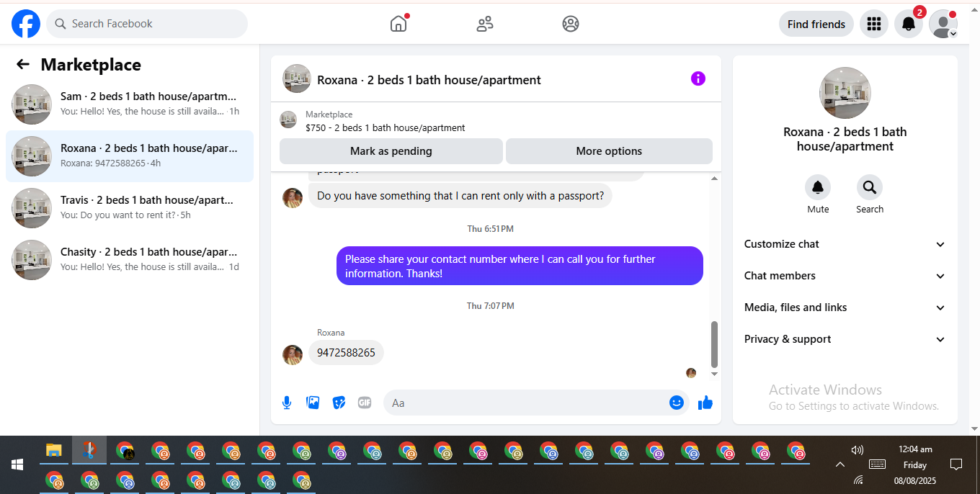Open the emoji picker smiley
Viewport: 980px width, 494px height.
coord(677,403)
